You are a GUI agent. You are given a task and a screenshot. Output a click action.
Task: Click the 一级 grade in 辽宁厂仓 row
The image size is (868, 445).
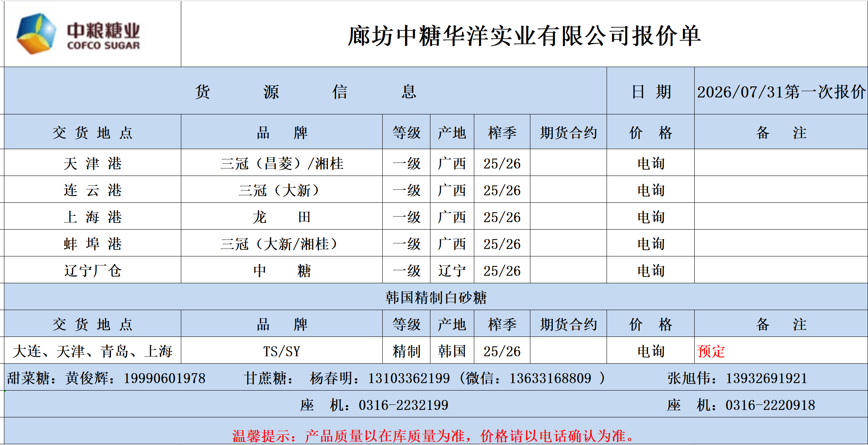406,270
